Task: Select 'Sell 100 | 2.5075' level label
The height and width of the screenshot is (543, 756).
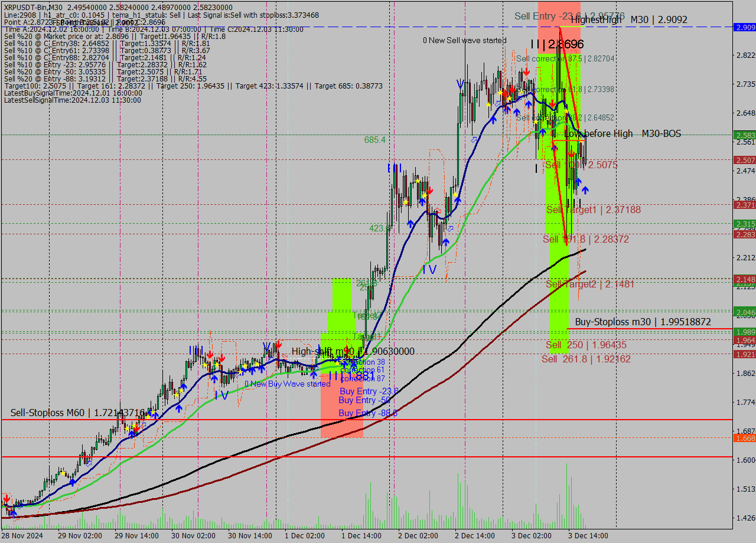Action: (581, 165)
